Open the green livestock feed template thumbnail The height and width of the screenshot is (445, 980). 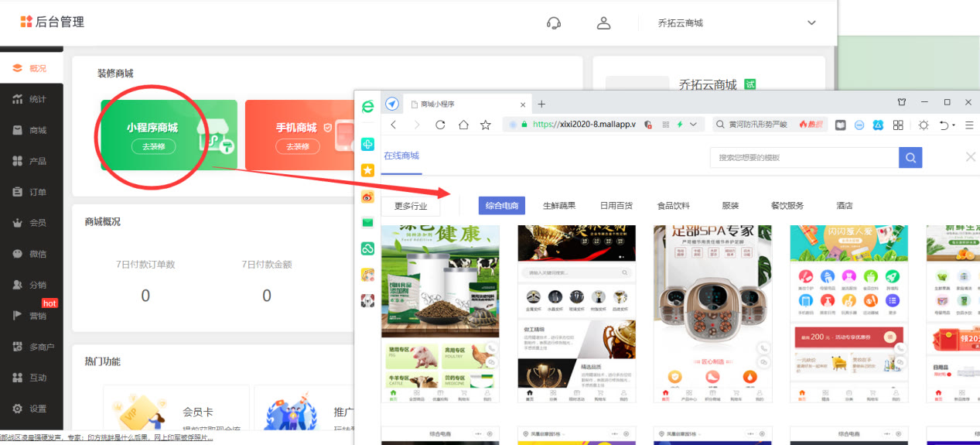coord(440,313)
